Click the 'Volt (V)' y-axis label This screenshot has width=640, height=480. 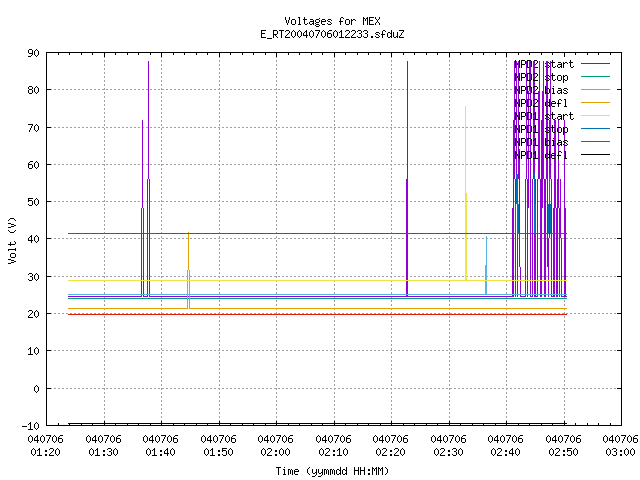coord(12,240)
